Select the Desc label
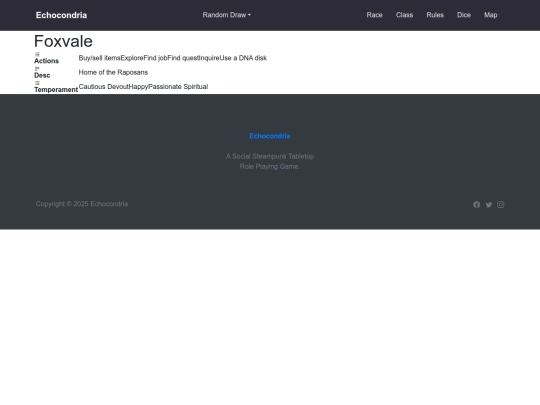The width and height of the screenshot is (540, 405). coord(42,75)
